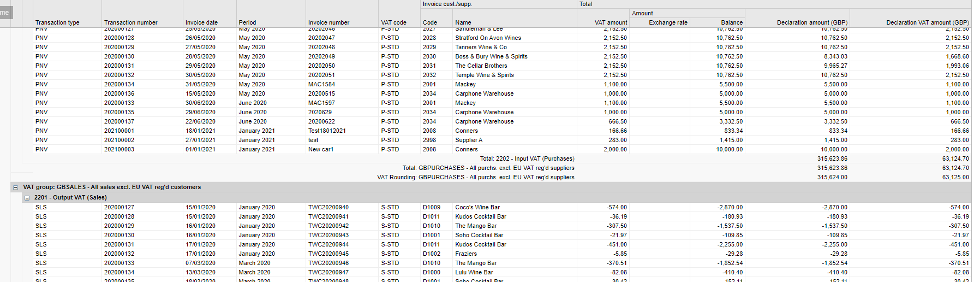Select the Coco's Wine Bar customer cell
Screen dimensions: 980x282
477,207
